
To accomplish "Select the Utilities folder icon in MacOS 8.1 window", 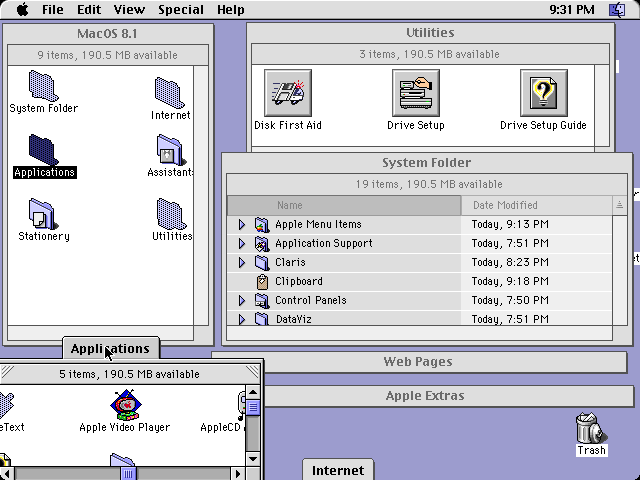I will (x=171, y=214).
